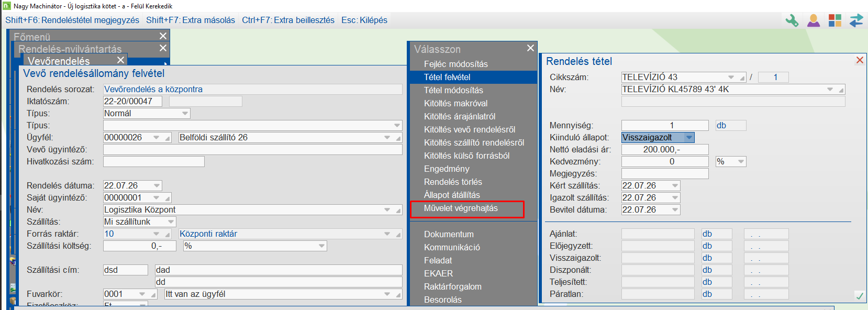The width and height of the screenshot is (868, 310).
Task: Open the Kért szállítás date dropdown
Action: pos(675,186)
